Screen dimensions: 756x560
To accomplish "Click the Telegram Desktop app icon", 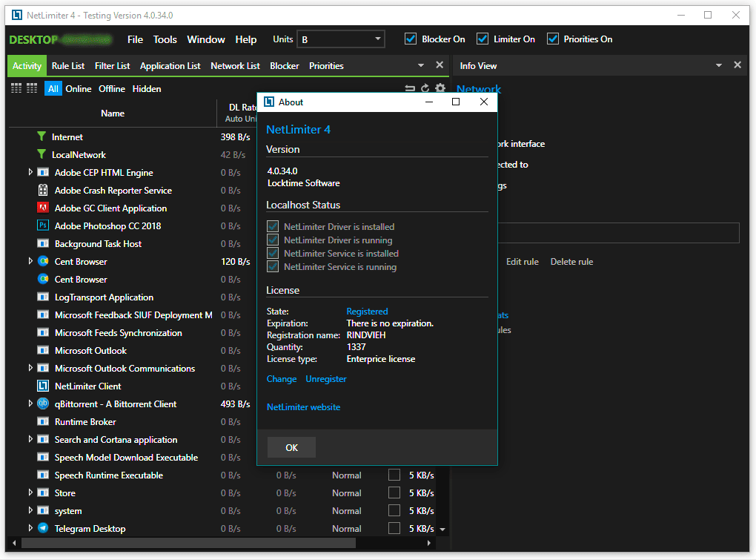I will pyautogui.click(x=43, y=529).
